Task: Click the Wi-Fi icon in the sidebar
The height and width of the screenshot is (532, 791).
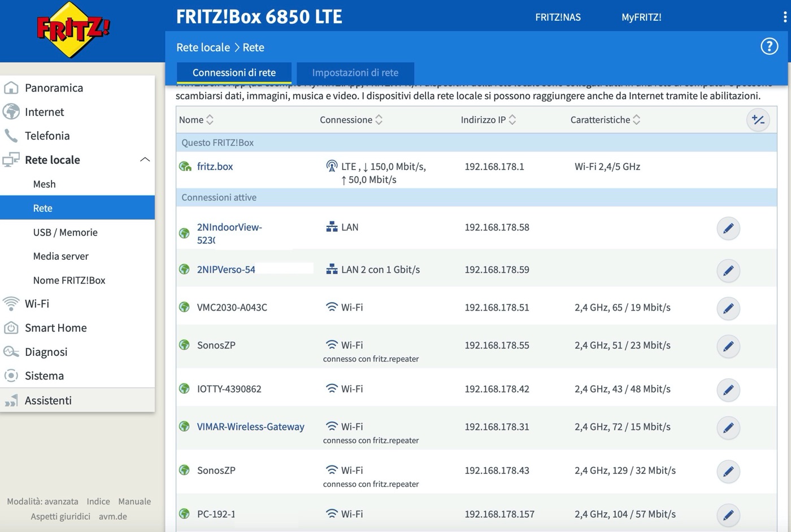Action: (x=11, y=304)
